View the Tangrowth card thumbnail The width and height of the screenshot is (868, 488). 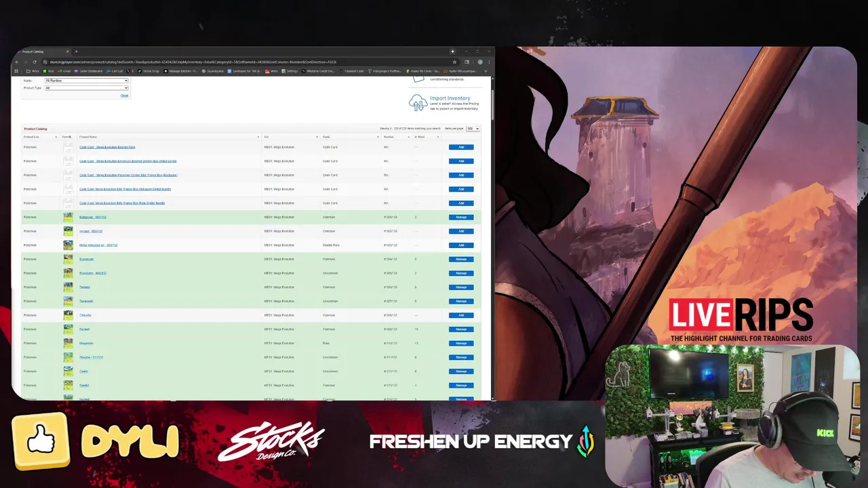[68, 301]
